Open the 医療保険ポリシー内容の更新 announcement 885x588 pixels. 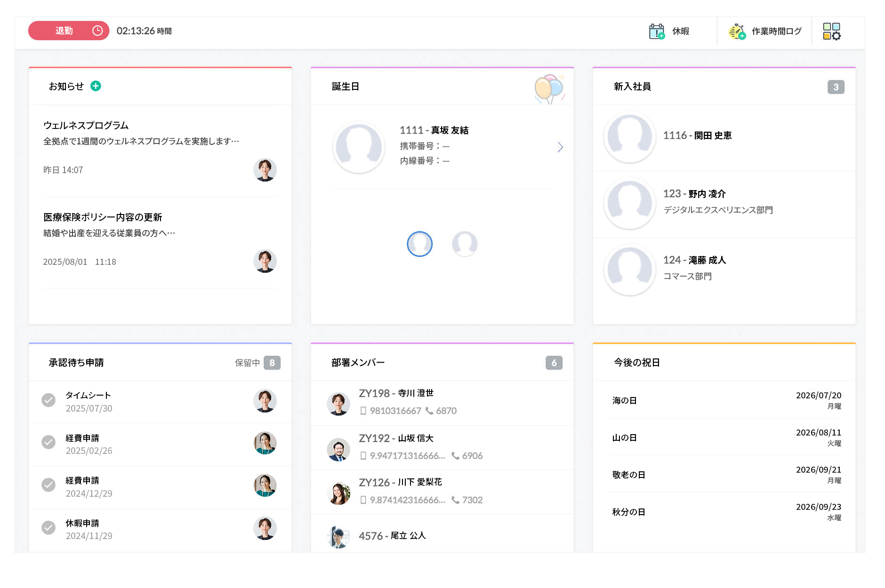[x=103, y=217]
